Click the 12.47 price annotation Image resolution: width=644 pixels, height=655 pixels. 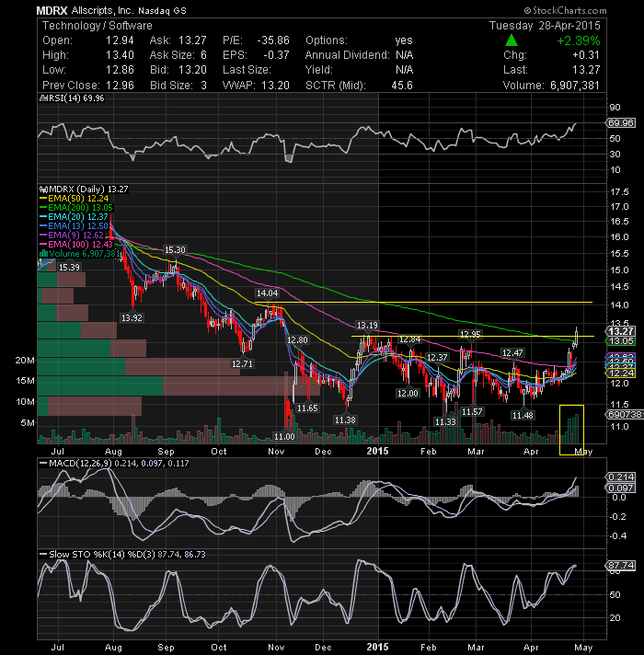coord(512,353)
